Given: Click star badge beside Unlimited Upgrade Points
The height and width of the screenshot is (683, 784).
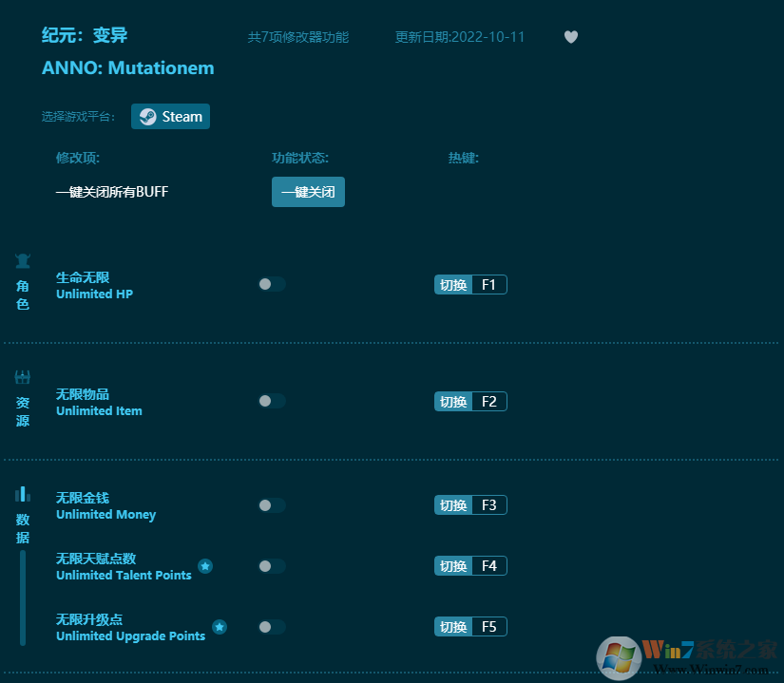Looking at the screenshot, I should coord(220,627).
